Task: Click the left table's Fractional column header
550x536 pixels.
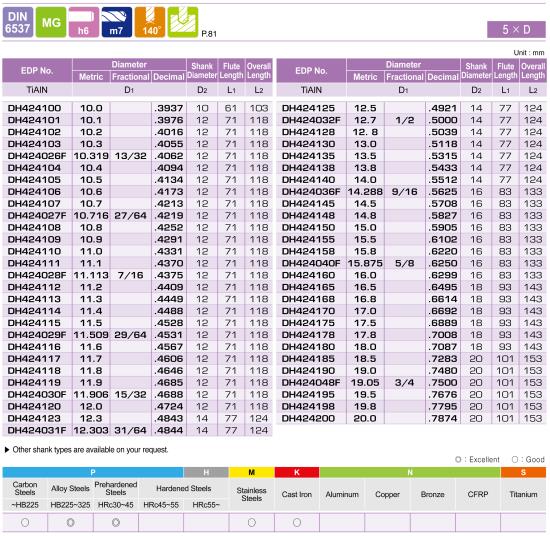Action: [x=130, y=76]
